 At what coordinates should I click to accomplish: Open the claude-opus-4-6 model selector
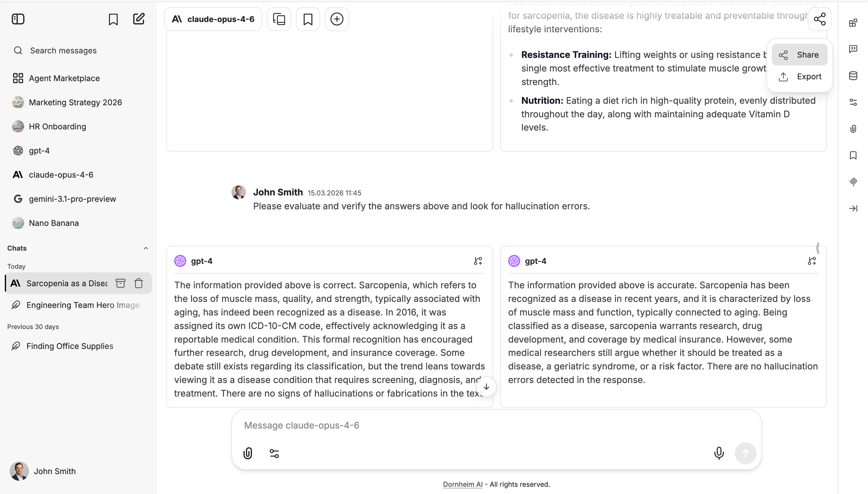click(x=213, y=19)
